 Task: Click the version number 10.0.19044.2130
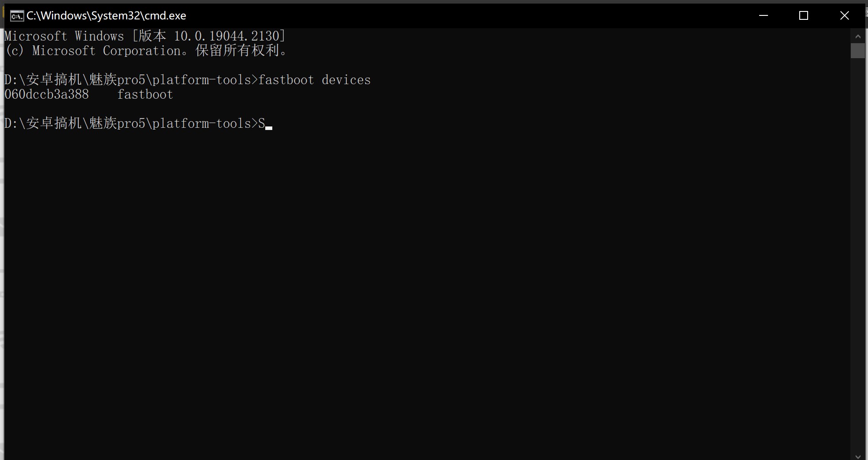[x=226, y=36]
